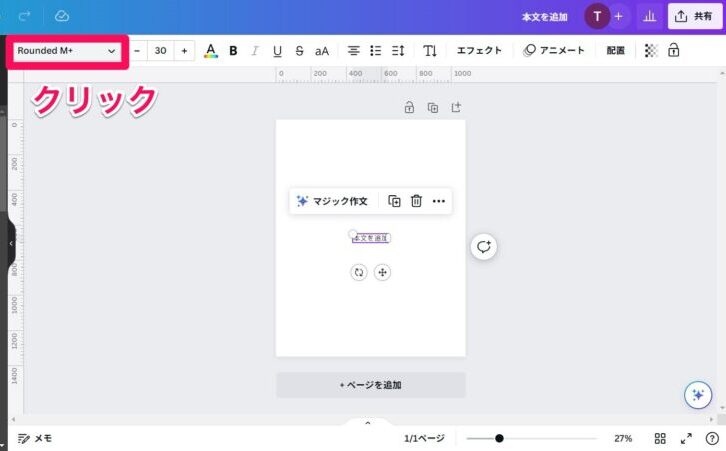The image size is (726, 451).
Task: Toggle underline text formatting
Action: tap(277, 50)
